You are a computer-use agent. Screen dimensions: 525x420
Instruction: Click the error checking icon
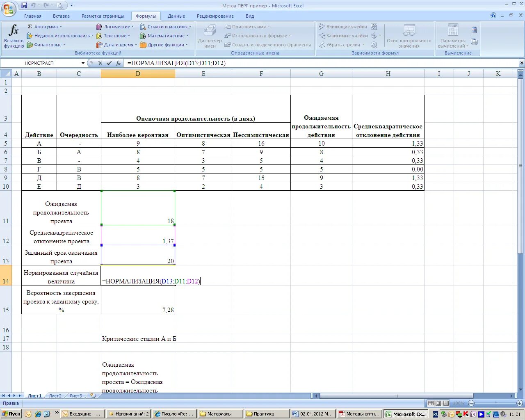pos(374,36)
